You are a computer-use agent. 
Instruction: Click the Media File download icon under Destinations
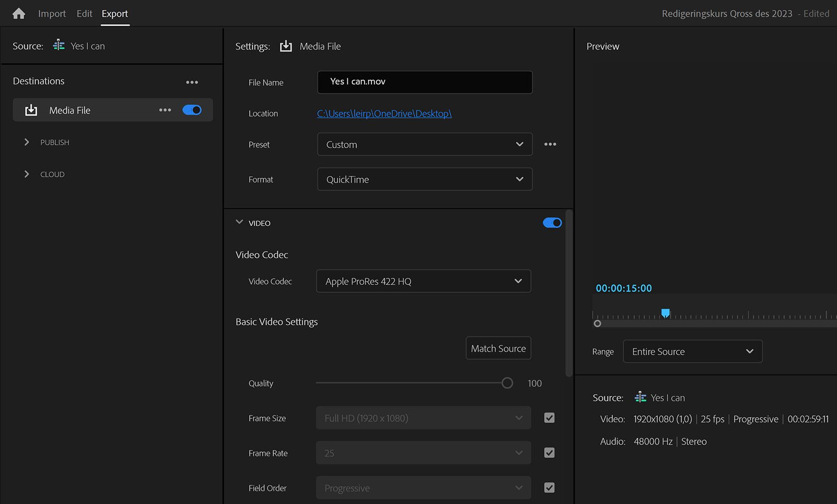[x=31, y=110]
